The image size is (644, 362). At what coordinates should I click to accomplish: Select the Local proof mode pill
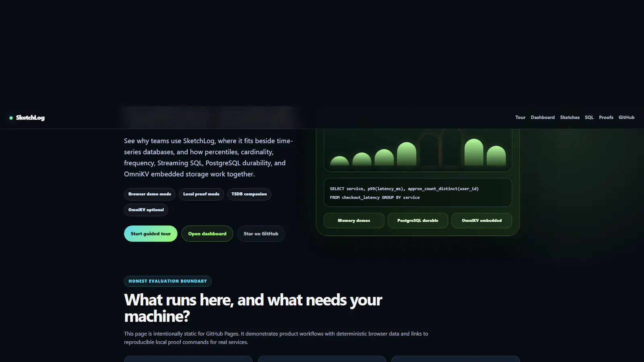point(201,194)
